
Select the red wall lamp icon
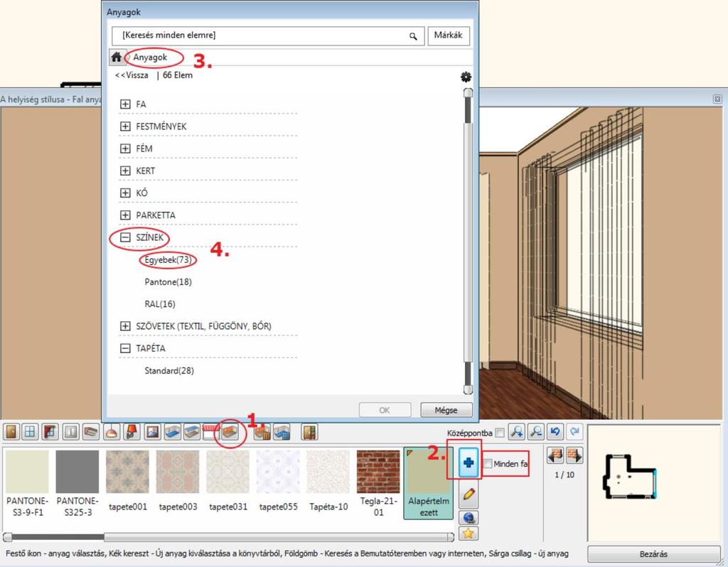[x=132, y=432]
